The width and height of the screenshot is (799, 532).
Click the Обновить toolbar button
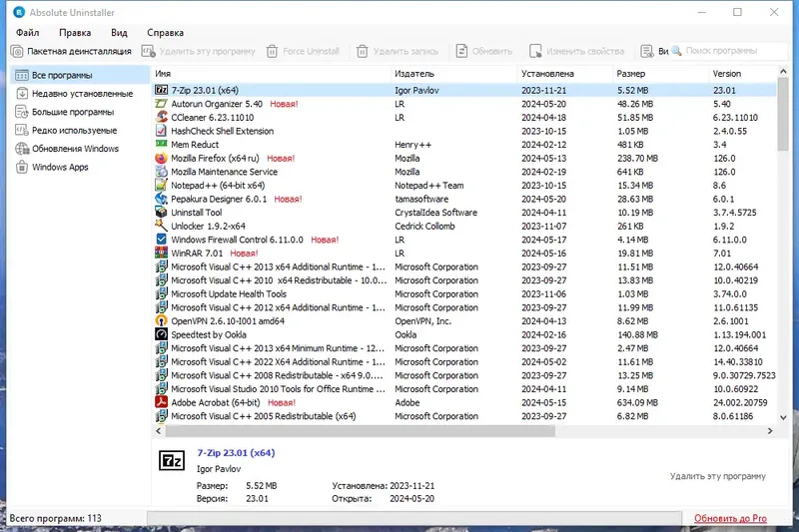[x=483, y=52]
